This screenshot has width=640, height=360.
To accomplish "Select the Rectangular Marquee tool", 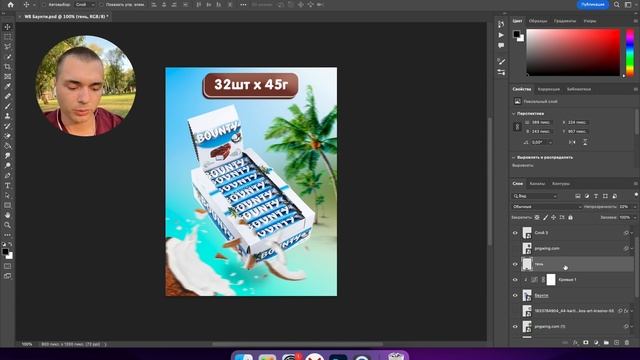I will [7, 37].
